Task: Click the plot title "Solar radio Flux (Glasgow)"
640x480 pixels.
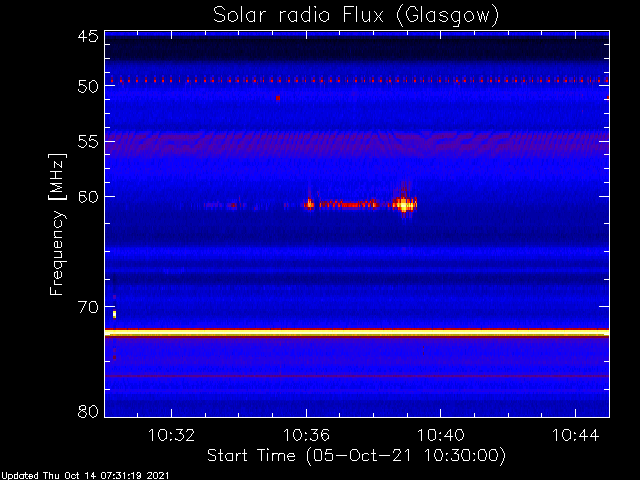Action: [356, 16]
